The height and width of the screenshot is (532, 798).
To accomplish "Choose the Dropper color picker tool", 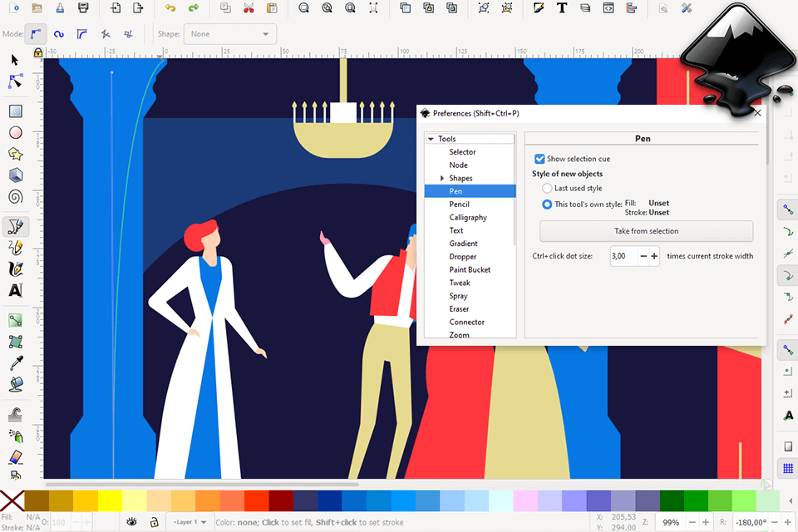I will [x=15, y=362].
